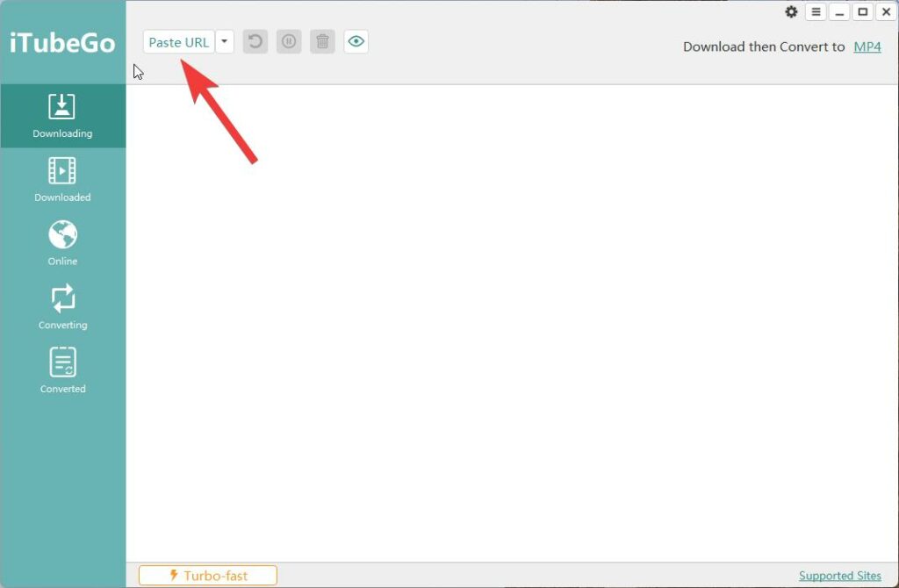Image resolution: width=899 pixels, height=588 pixels.
Task: Toggle clipboard monitoring with the eye icon
Action: pyautogui.click(x=356, y=40)
